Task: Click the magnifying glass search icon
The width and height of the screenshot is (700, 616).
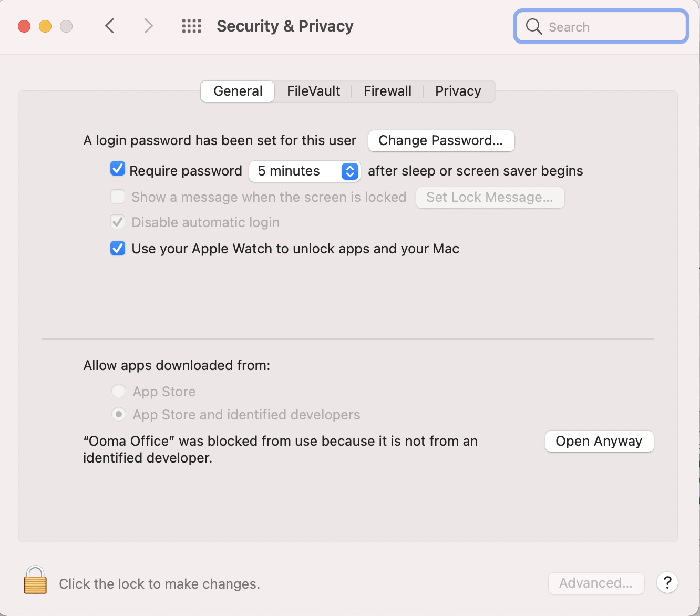Action: click(533, 26)
